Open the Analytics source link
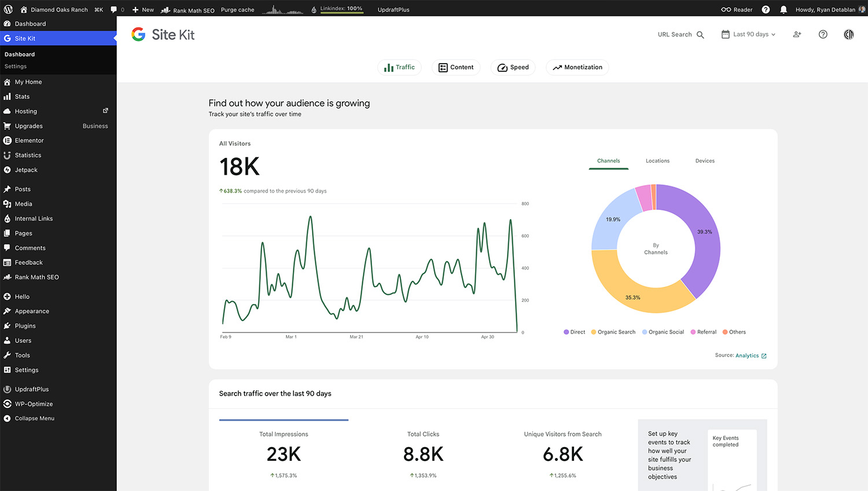The width and height of the screenshot is (868, 491). click(x=751, y=356)
